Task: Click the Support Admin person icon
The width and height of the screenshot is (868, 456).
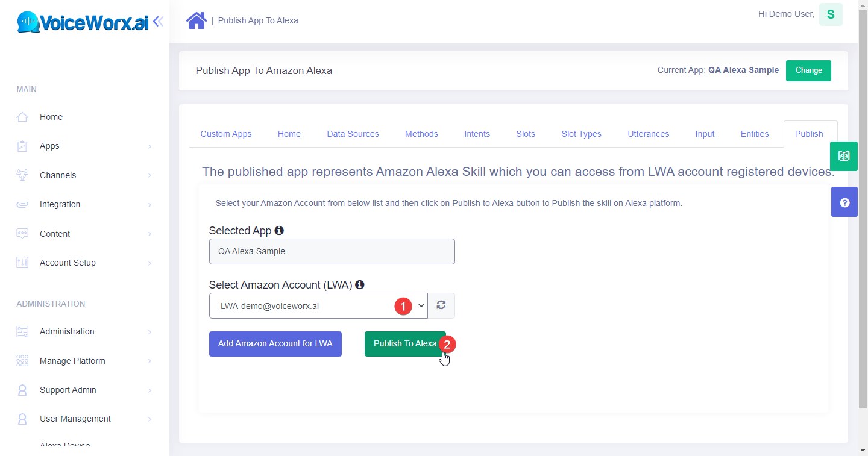Action: (x=22, y=390)
